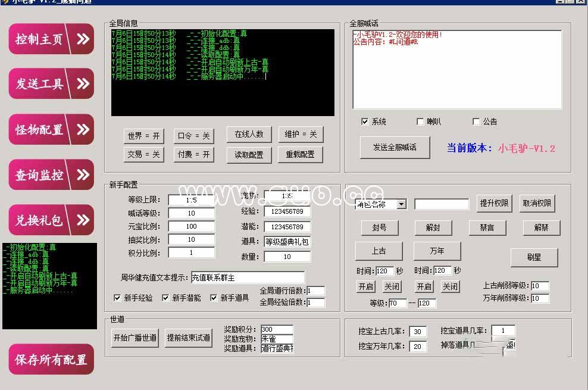Screen dimensions: 588x390
Task: Toggle the 维护 = 关 maintenance button
Action: (x=301, y=135)
